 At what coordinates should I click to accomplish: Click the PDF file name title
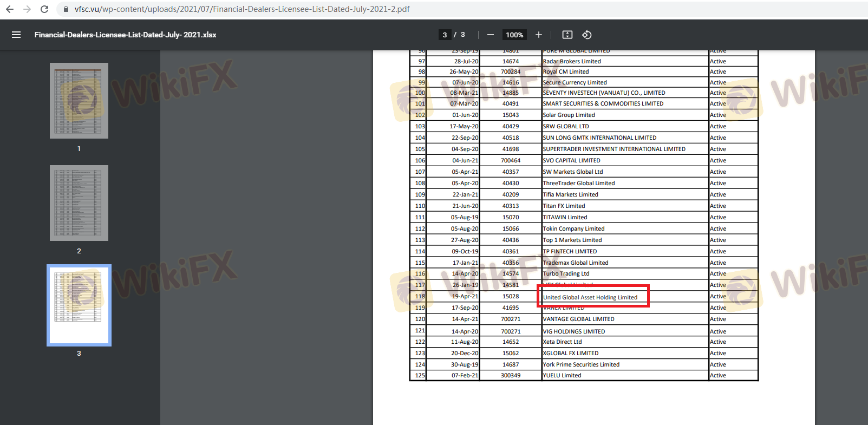click(125, 35)
